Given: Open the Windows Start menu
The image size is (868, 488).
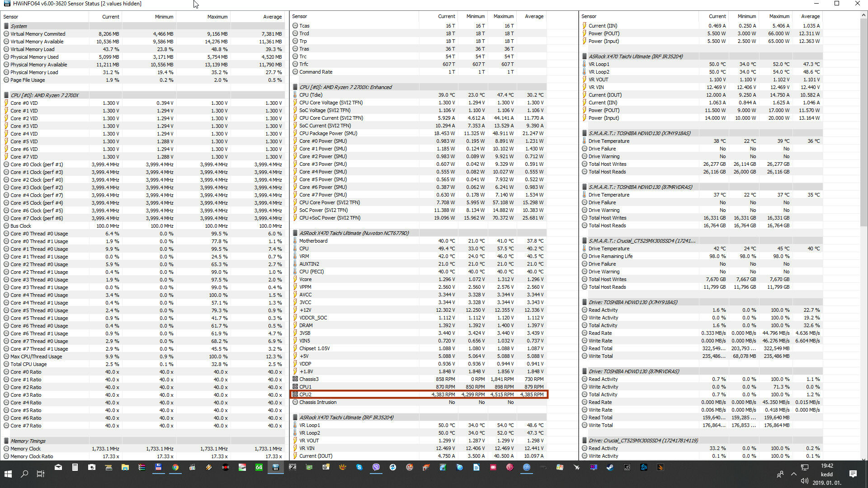Looking at the screenshot, I should (x=8, y=474).
